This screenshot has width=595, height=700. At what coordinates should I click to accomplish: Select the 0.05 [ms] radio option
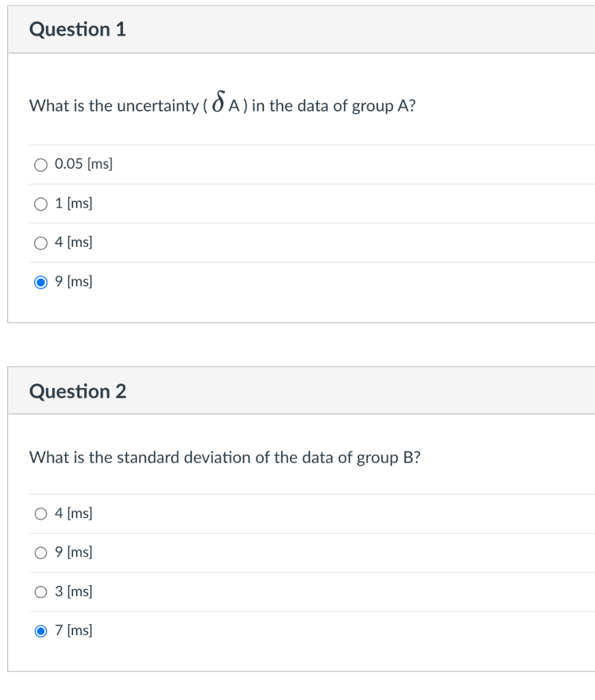[41, 164]
